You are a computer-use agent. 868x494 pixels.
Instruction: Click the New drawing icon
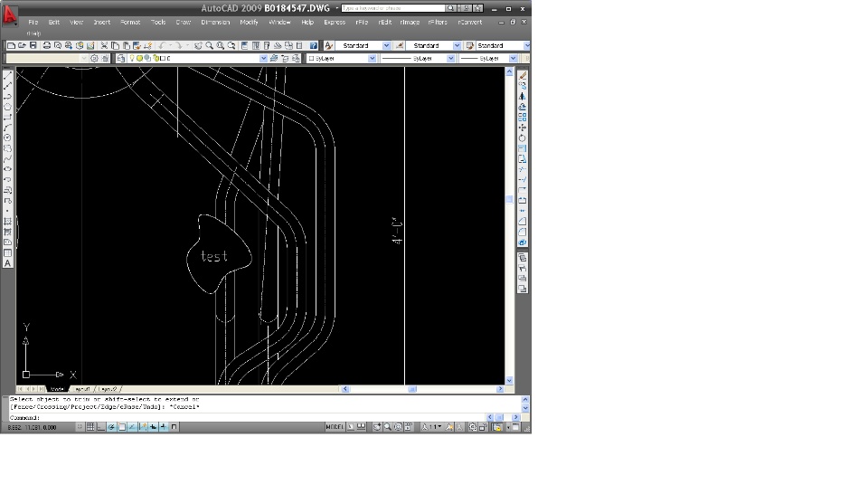(11, 45)
